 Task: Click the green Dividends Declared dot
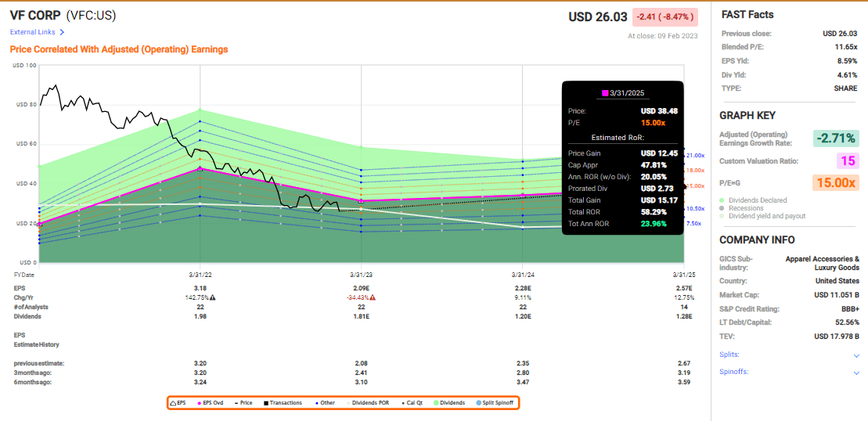pyautogui.click(x=722, y=200)
